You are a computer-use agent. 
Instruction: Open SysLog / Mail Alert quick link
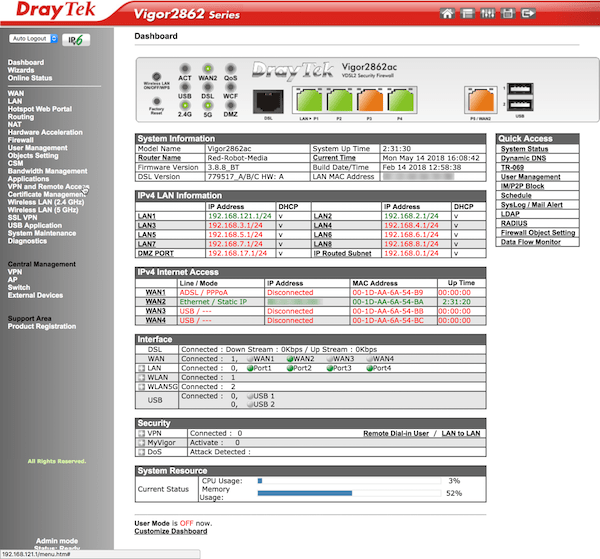coord(532,205)
